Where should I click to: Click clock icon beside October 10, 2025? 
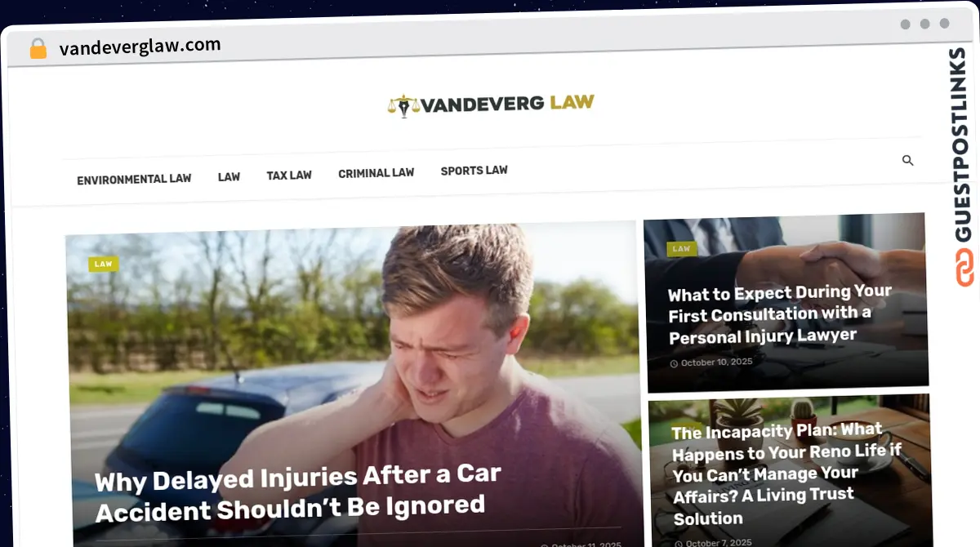click(x=674, y=363)
